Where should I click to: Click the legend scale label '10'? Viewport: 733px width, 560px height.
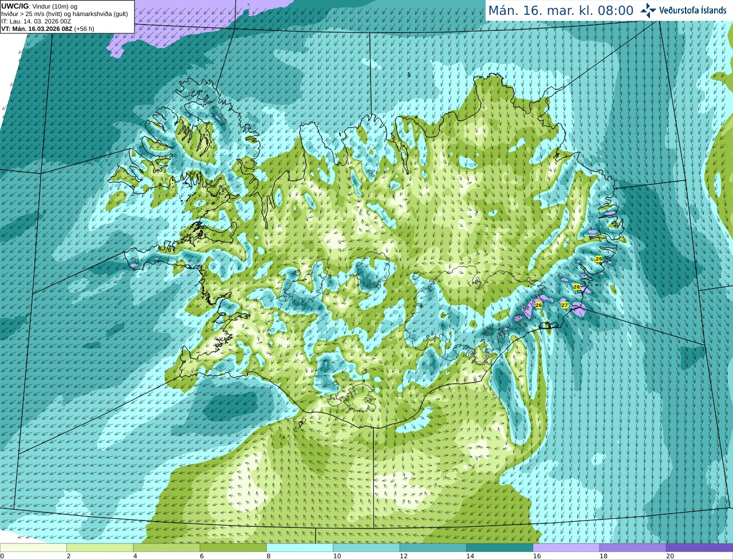[337, 556]
